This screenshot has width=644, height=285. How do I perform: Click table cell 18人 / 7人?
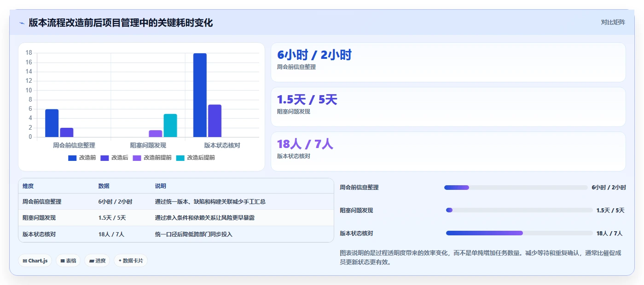click(111, 234)
